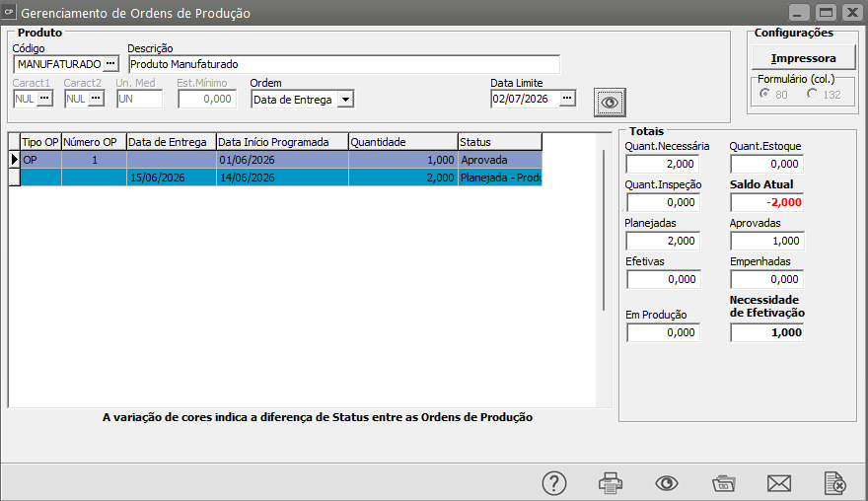The width and height of the screenshot is (868, 501).
Task: Click the 1,000 quantity cell of Aprovada row
Action: click(403, 160)
